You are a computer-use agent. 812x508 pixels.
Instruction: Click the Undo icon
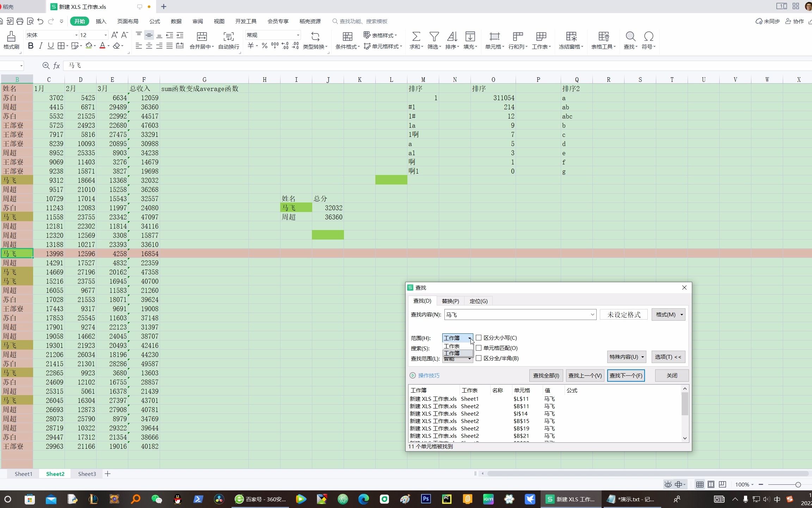tap(41, 22)
